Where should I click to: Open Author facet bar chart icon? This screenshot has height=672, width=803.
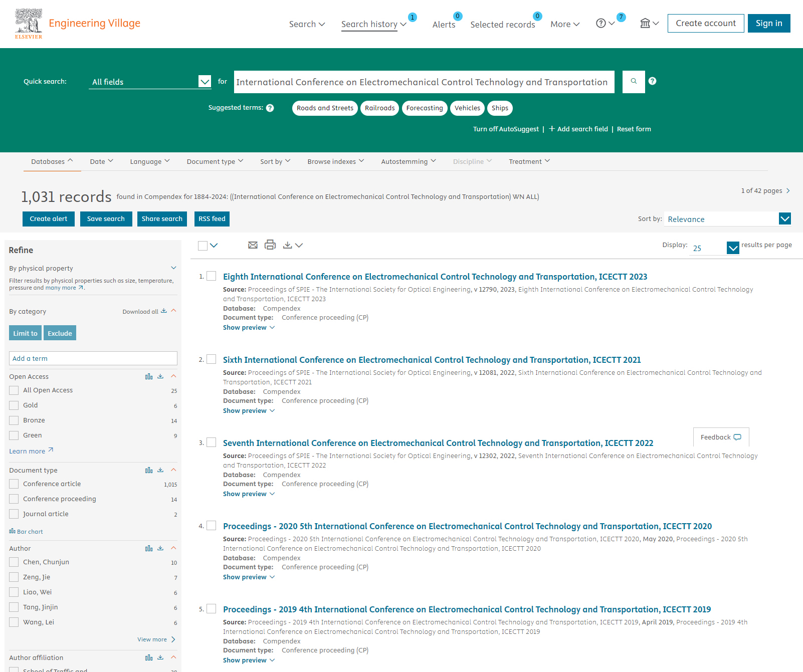point(149,548)
